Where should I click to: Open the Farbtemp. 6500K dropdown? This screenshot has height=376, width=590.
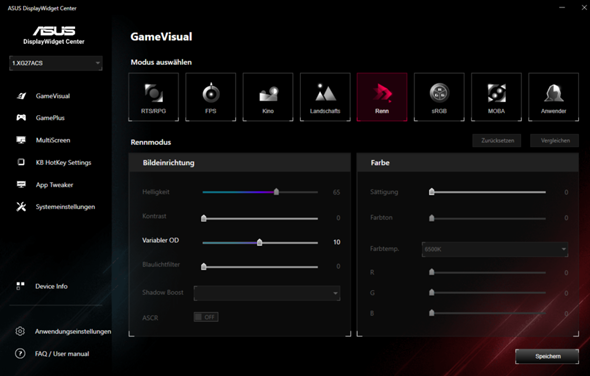click(495, 249)
